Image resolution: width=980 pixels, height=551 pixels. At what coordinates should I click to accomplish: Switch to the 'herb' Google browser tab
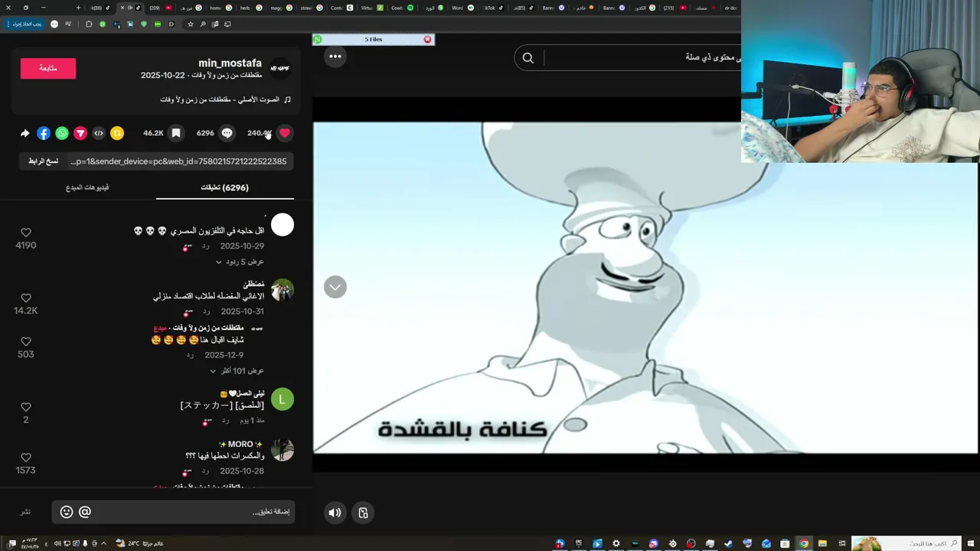tap(252, 8)
